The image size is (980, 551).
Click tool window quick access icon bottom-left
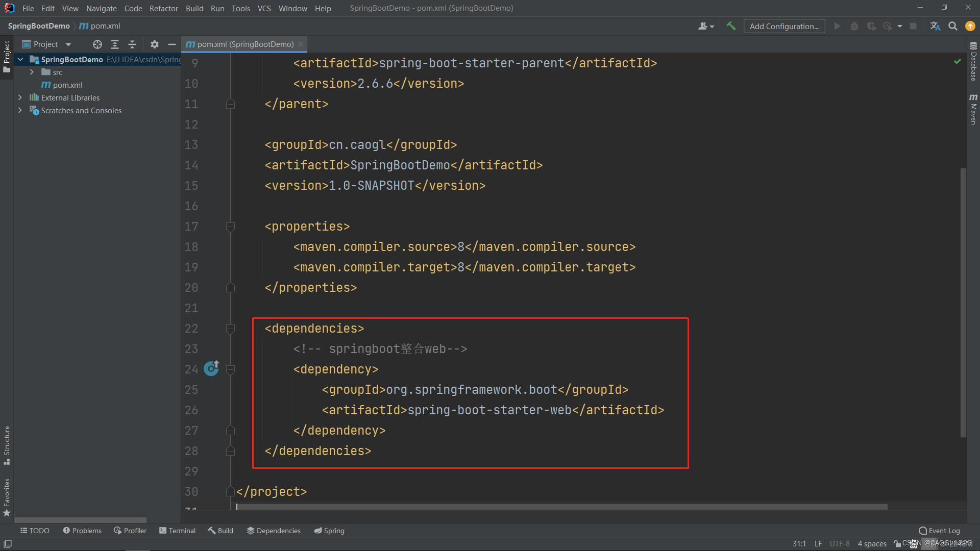[x=7, y=544]
